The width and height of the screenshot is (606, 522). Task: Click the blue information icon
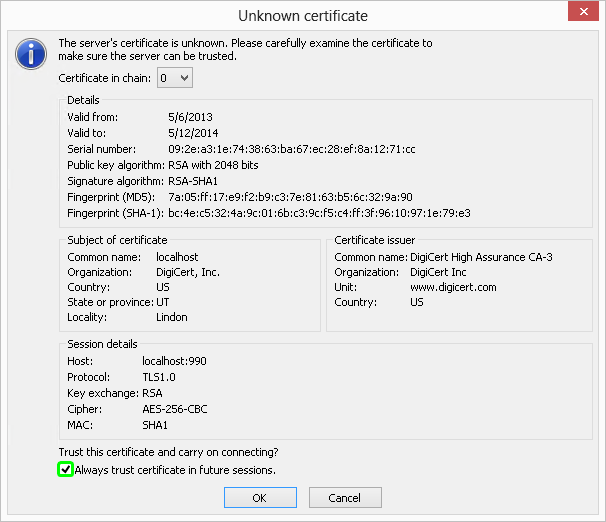(x=31, y=52)
